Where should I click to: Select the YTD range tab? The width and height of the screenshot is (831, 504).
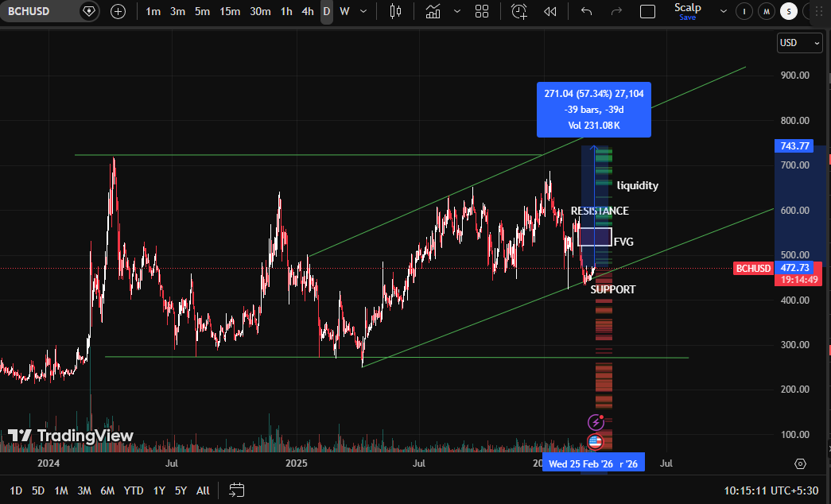coord(133,491)
